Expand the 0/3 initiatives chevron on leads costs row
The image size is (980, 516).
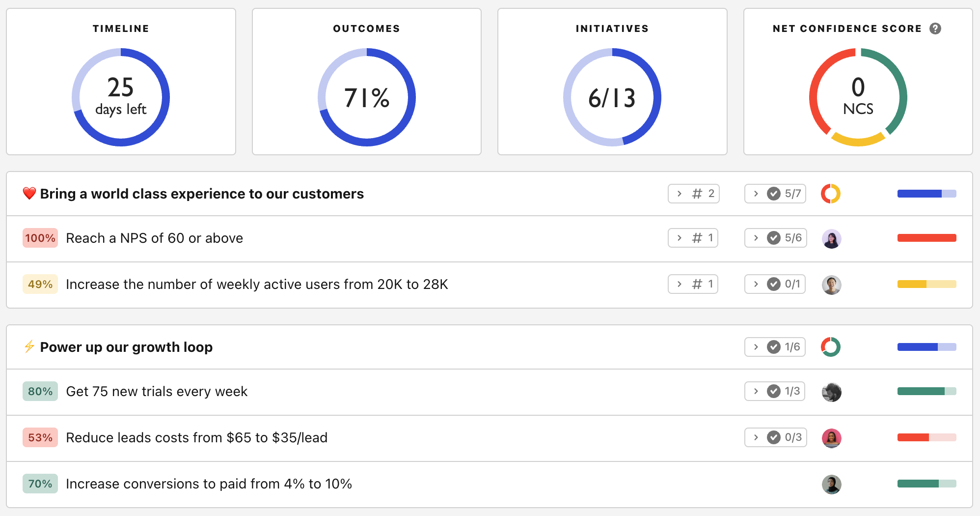(x=756, y=437)
